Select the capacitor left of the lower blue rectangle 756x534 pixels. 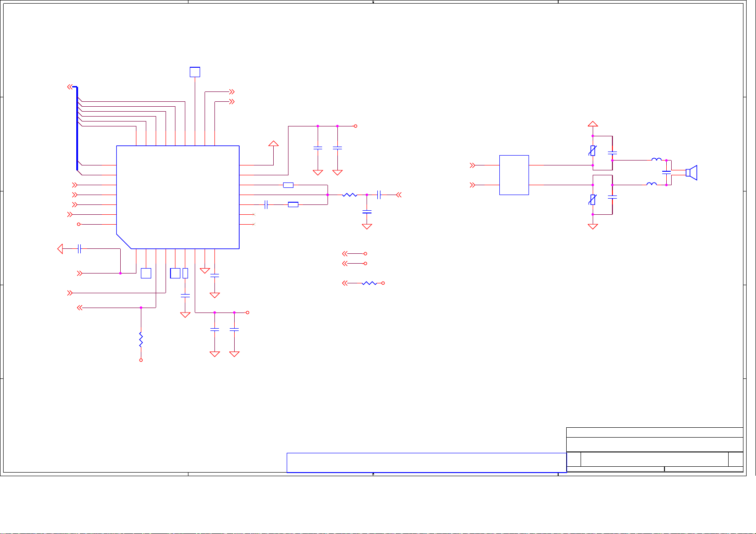click(266, 204)
